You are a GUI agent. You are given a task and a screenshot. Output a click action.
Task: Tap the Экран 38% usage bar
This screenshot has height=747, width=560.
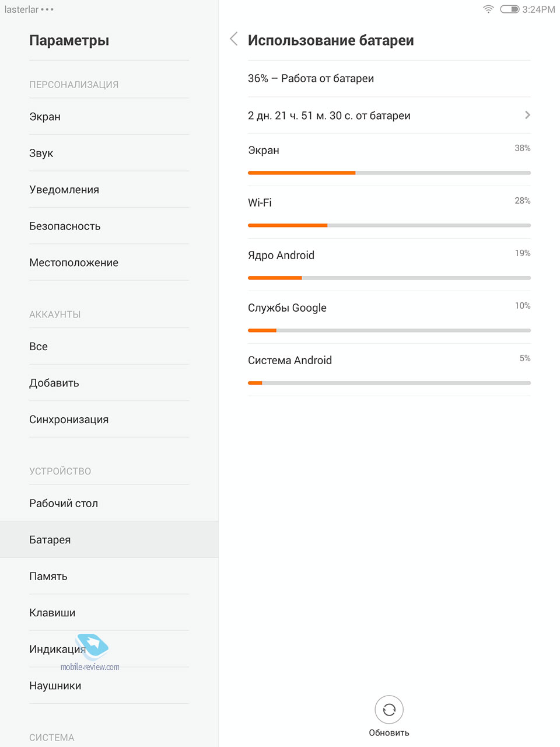coord(389,173)
